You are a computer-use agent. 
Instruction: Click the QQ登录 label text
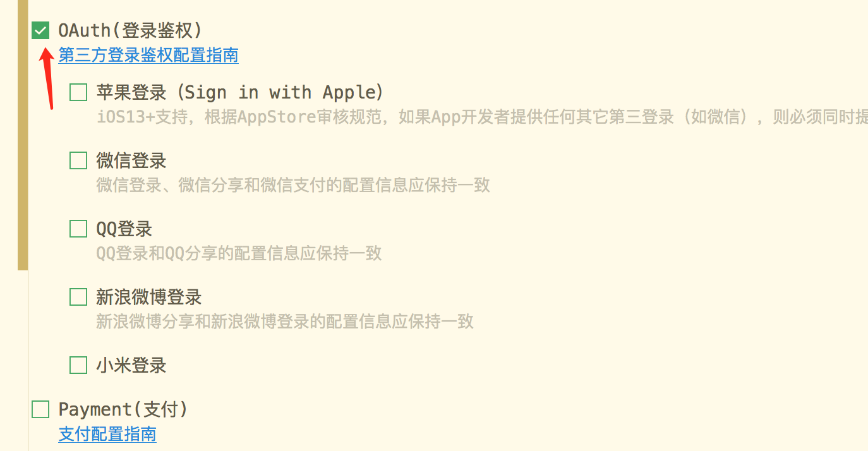(124, 229)
